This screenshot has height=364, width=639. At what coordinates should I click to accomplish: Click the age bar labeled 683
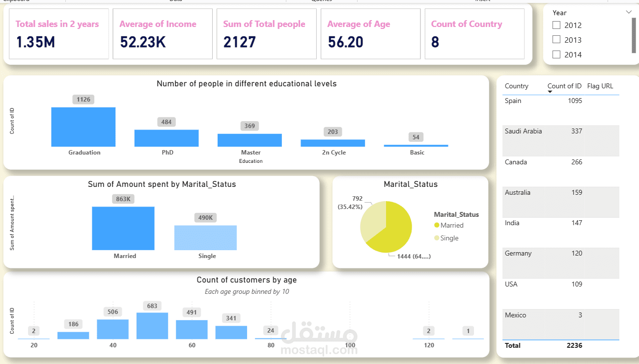coord(152,326)
